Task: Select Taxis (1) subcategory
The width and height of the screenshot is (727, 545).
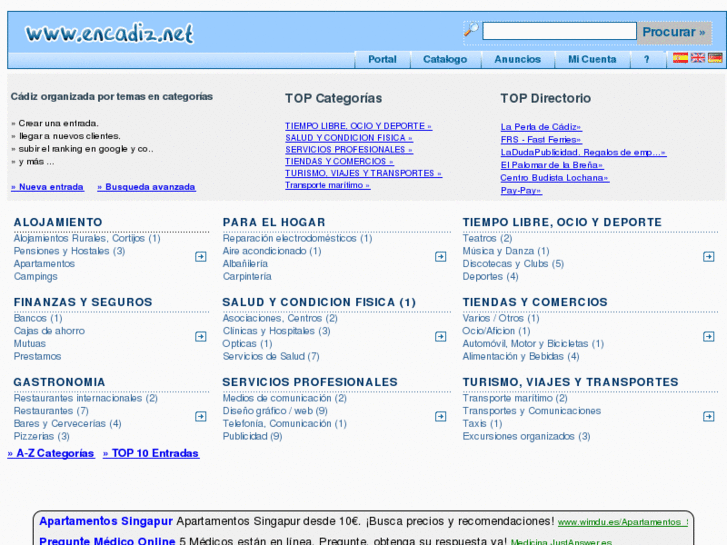Action: point(482,423)
